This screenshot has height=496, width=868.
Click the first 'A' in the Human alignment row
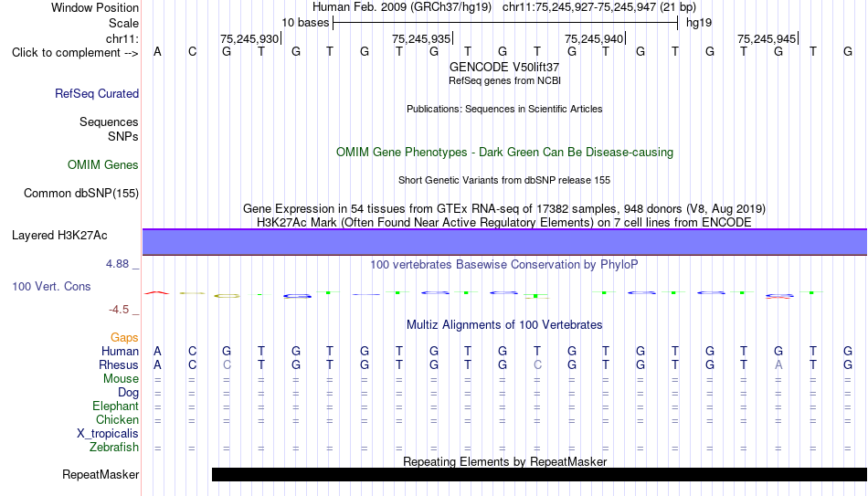(158, 352)
